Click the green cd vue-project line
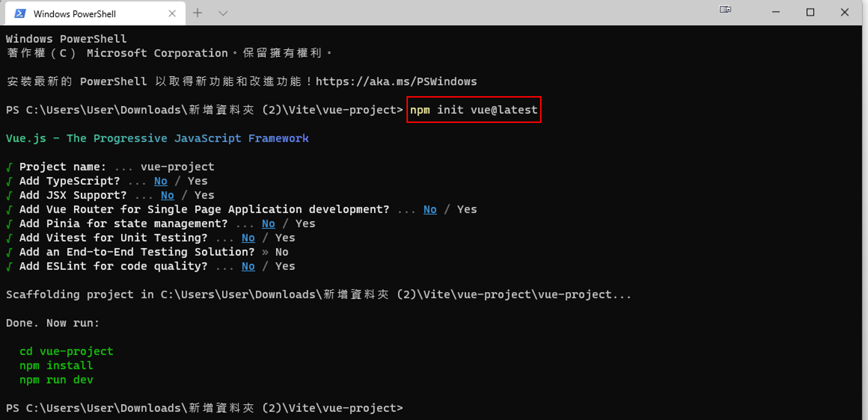Image resolution: width=868 pixels, height=420 pixels. tap(66, 352)
